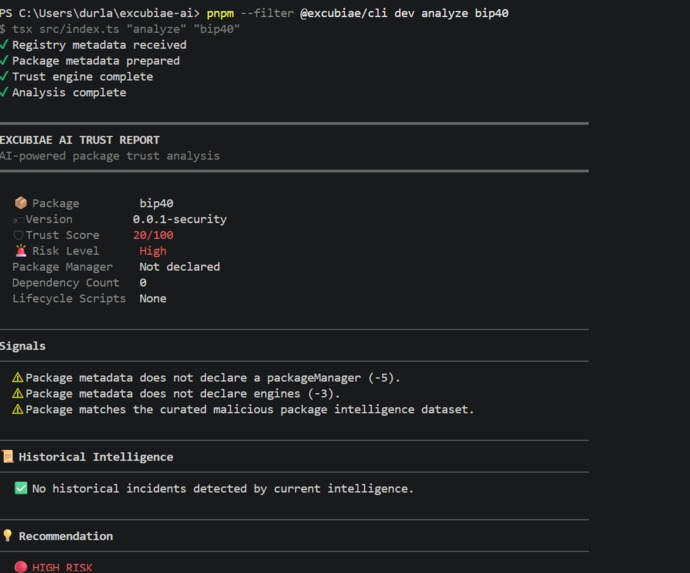Click the package name value 'bip40'
Viewport: 690px width, 573px height.
pos(156,203)
